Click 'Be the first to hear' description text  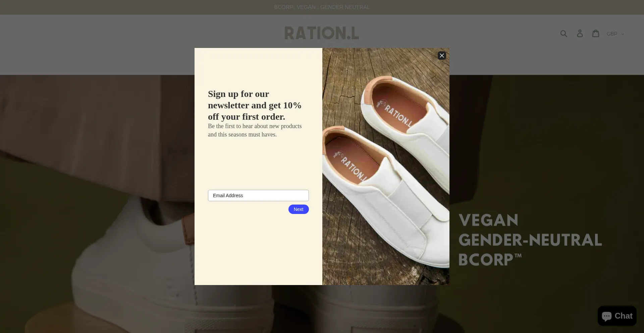click(x=255, y=130)
